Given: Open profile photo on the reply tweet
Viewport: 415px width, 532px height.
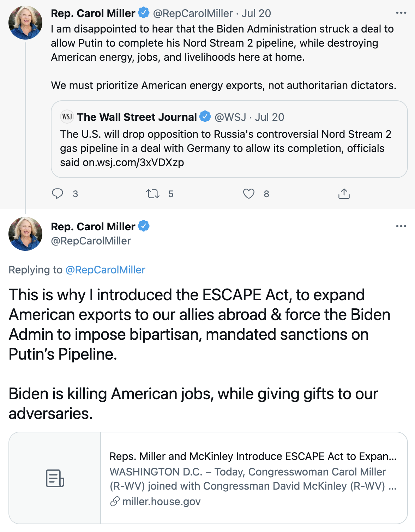Looking at the screenshot, I should [25, 234].
